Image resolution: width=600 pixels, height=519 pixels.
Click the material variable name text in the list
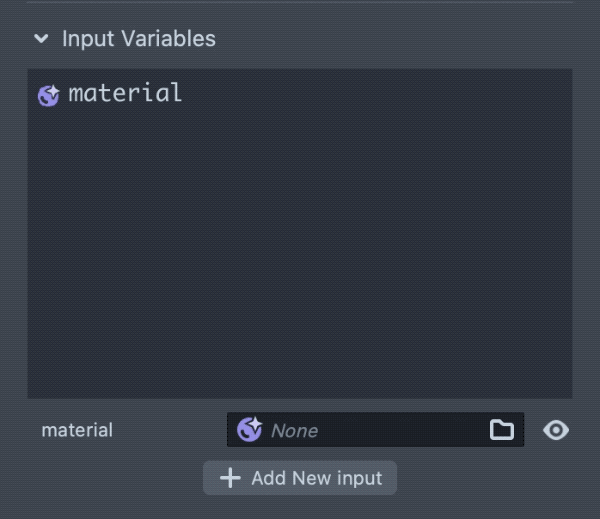[125, 94]
